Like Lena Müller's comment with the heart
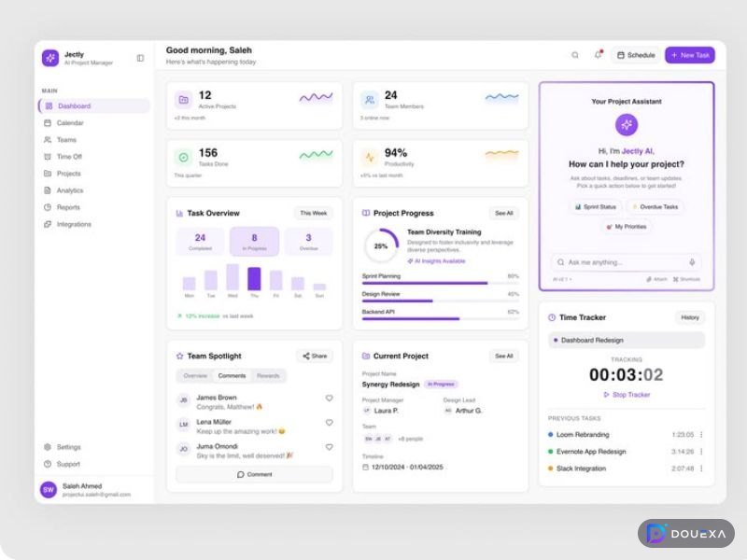 tap(330, 423)
